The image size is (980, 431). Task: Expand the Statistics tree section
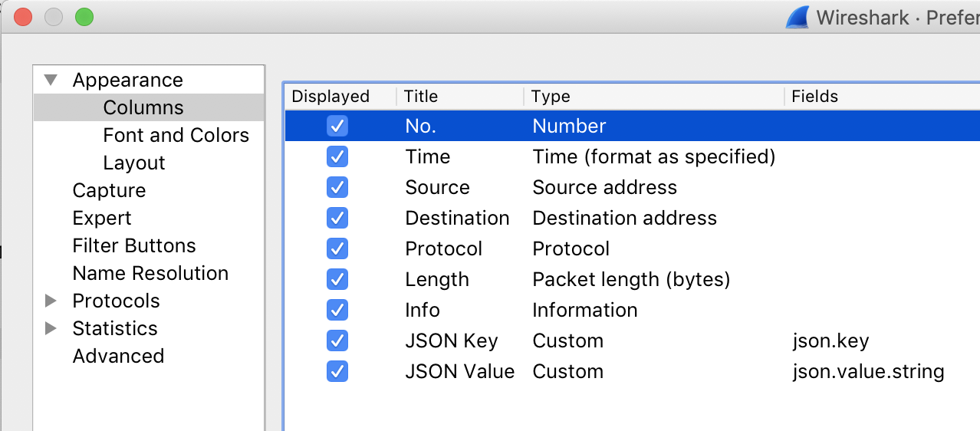[51, 328]
